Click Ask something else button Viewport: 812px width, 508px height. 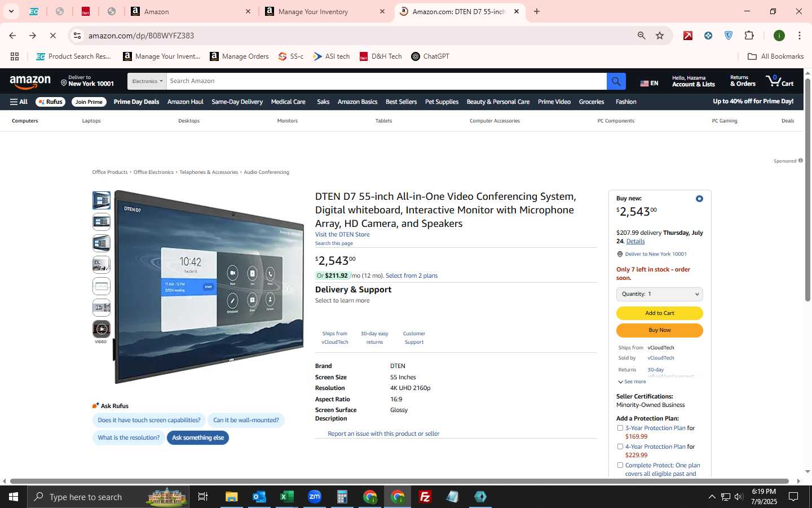[198, 437]
